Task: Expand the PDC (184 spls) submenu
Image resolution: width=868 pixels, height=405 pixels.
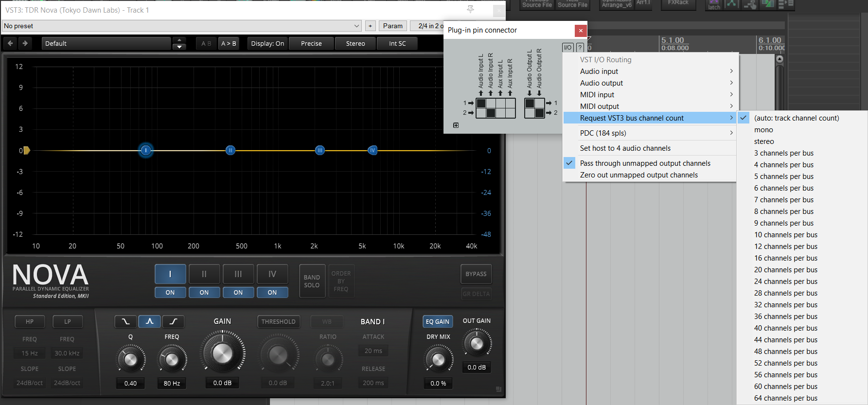Action: click(x=651, y=133)
